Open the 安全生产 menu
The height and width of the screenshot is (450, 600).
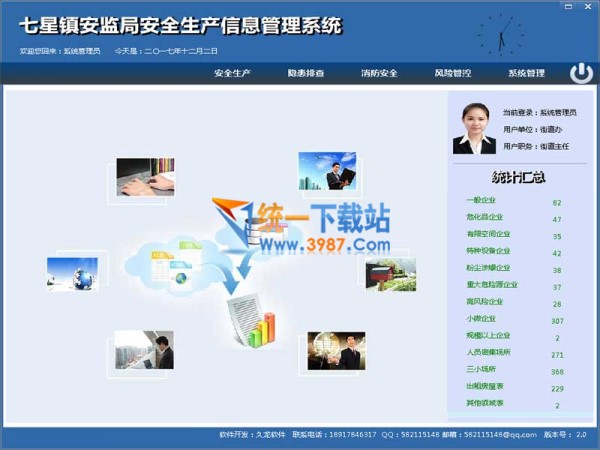pos(232,73)
